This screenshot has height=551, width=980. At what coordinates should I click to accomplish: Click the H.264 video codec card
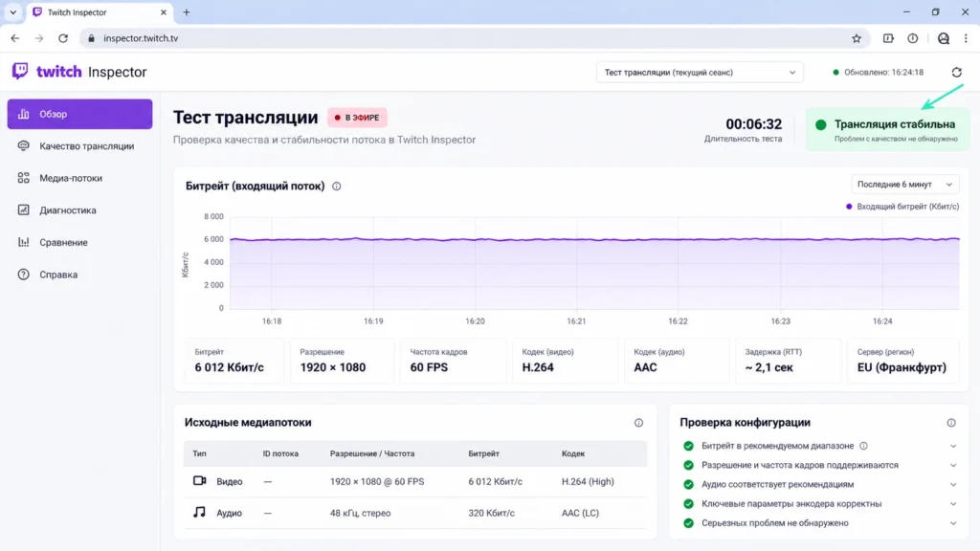565,361
